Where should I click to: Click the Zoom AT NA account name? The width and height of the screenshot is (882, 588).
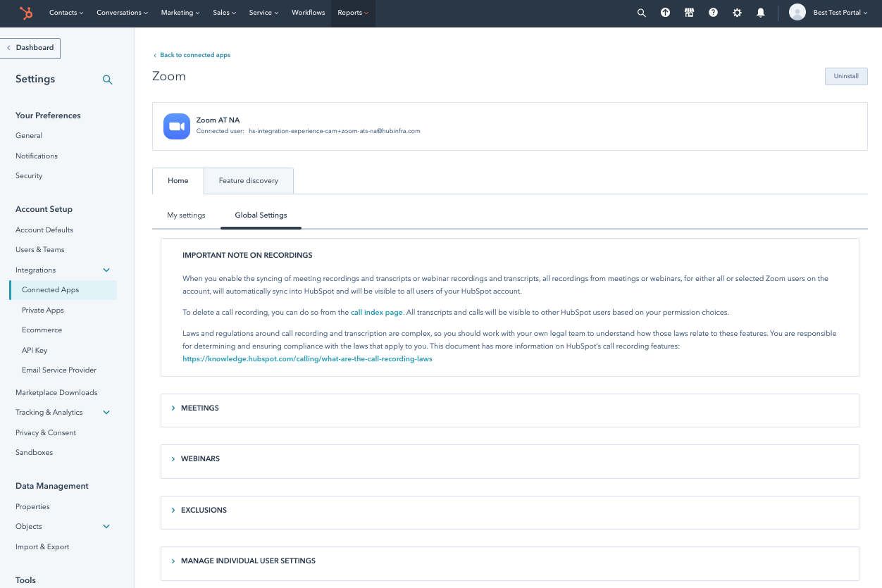tap(218, 120)
